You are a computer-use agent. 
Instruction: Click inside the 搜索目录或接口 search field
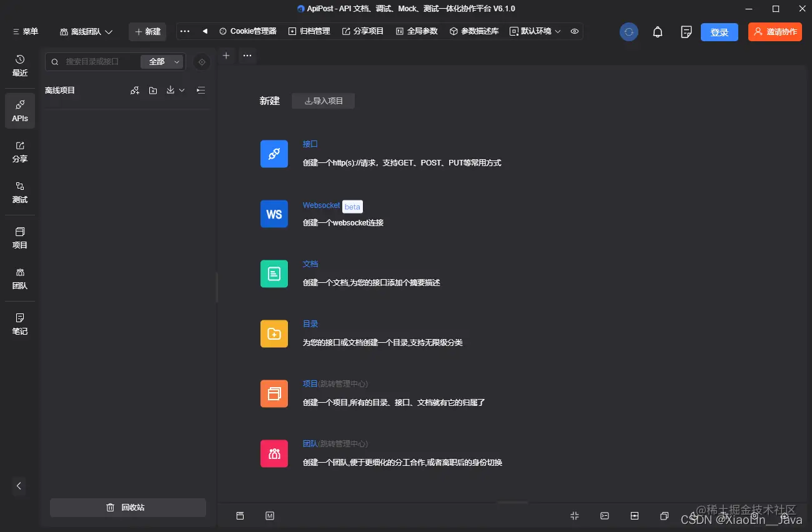click(100, 62)
